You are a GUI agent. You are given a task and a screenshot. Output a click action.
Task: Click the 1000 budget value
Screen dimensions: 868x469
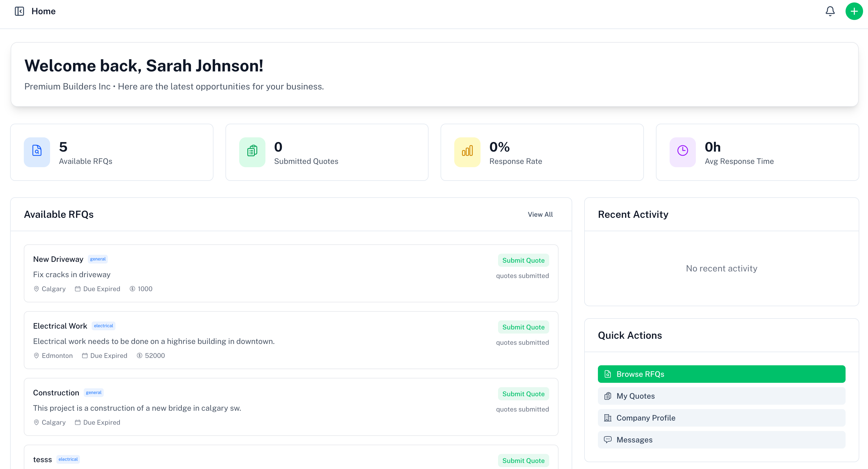[145, 289]
